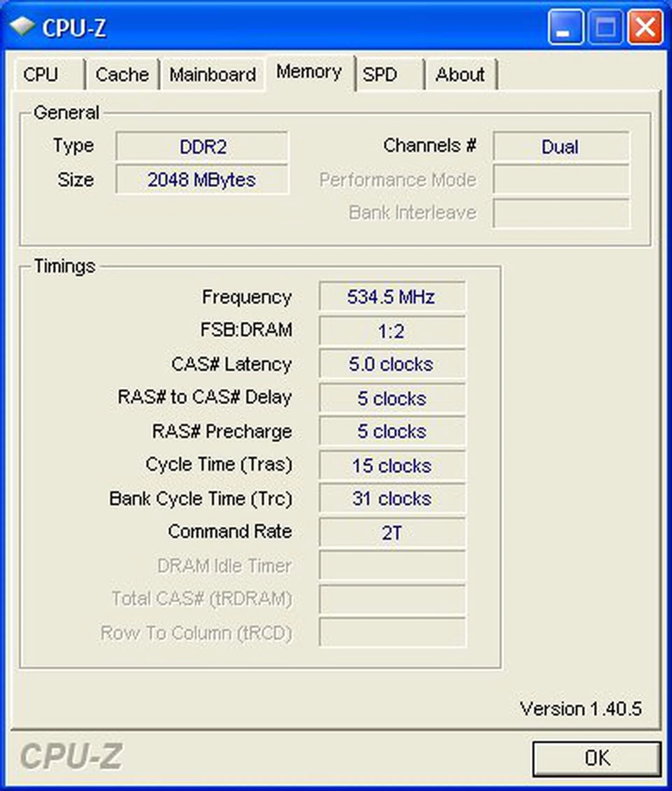Select the Frequency value 534.5 MHz
The height and width of the screenshot is (791, 672).
tap(392, 297)
